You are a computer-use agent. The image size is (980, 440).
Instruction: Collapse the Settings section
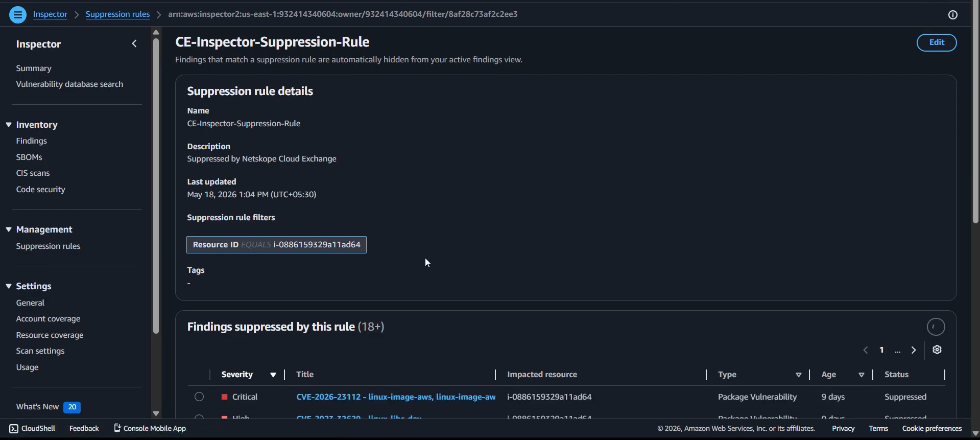coord(9,286)
